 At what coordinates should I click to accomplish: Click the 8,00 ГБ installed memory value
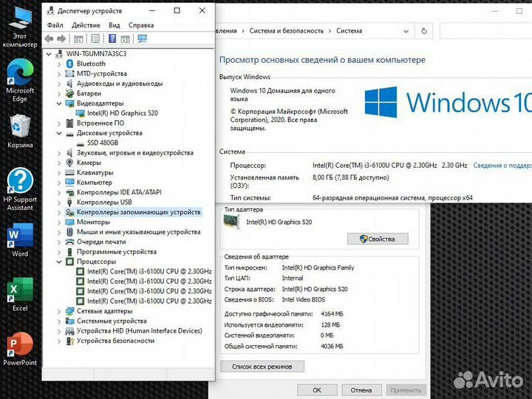[351, 177]
